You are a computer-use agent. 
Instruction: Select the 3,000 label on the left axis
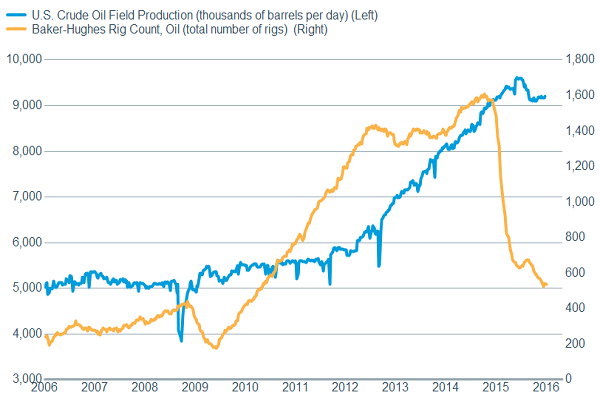[24, 379]
